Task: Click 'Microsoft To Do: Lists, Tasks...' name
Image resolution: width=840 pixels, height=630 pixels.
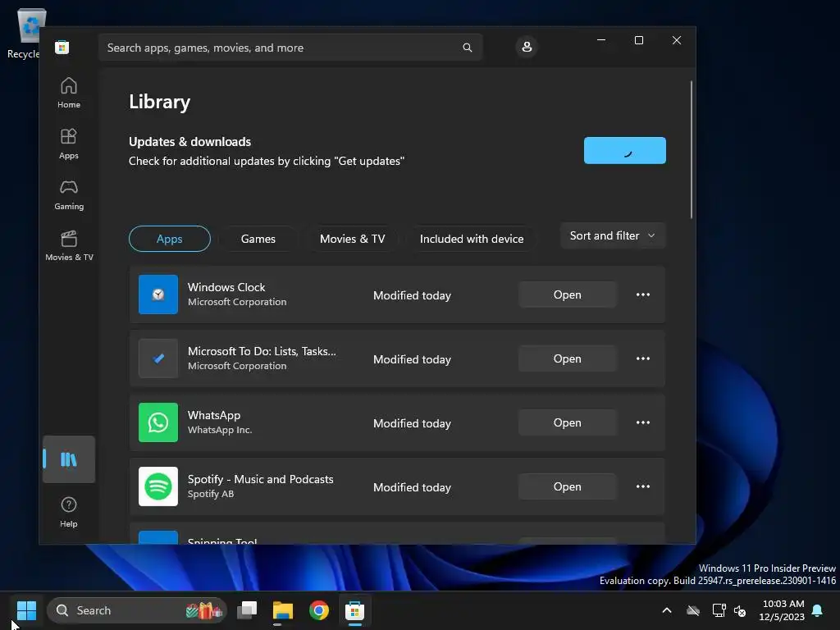Action: pos(262,351)
